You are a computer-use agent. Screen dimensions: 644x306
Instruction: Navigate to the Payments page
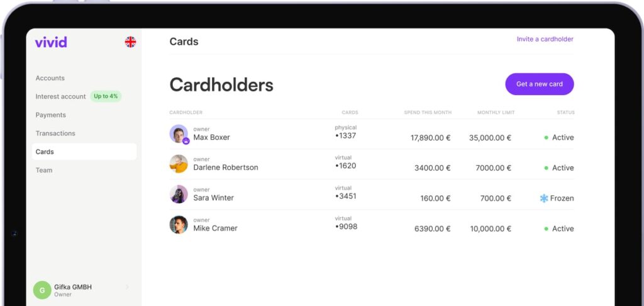point(51,115)
